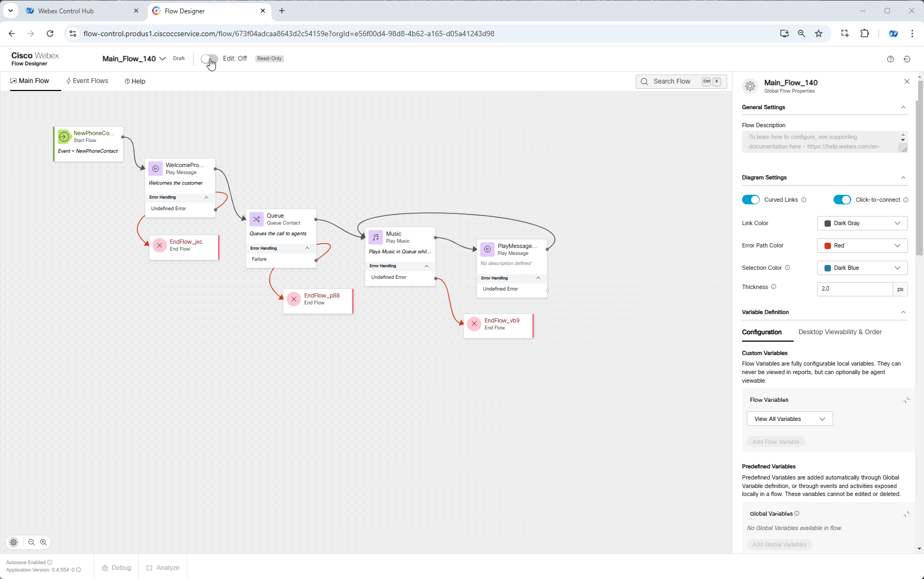Switch to Desktop Viewability & Order tab
The width and height of the screenshot is (924, 579).
[840, 332]
